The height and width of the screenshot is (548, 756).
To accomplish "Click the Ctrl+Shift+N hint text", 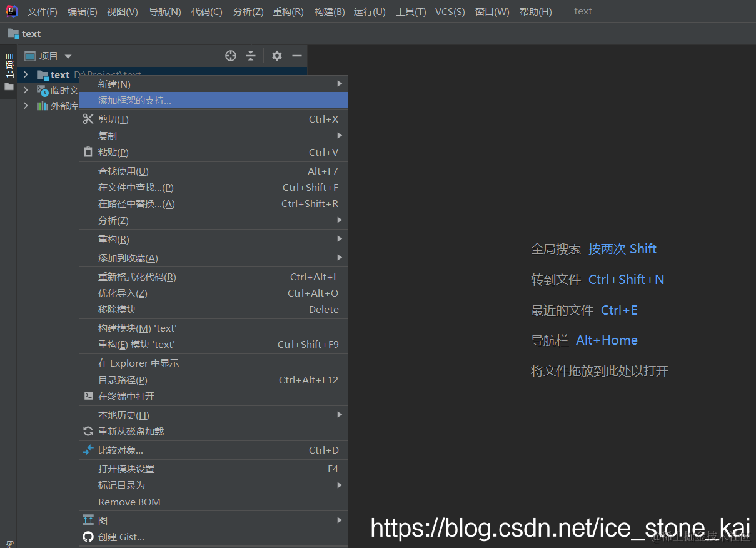I will coord(626,280).
